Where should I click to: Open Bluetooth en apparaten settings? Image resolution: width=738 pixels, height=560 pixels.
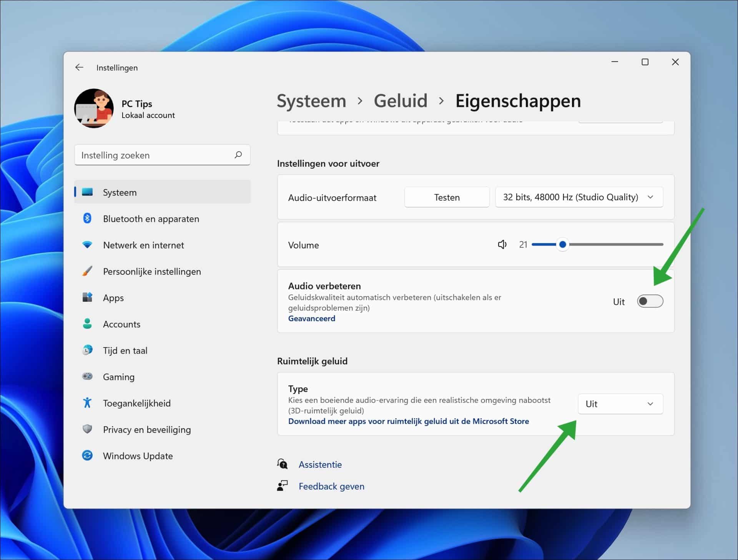pos(88,218)
